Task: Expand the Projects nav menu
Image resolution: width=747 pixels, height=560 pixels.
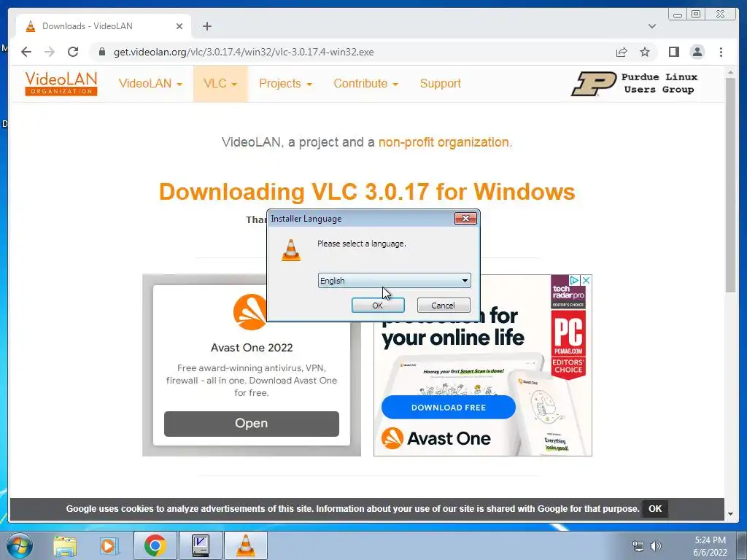Action: click(x=285, y=83)
